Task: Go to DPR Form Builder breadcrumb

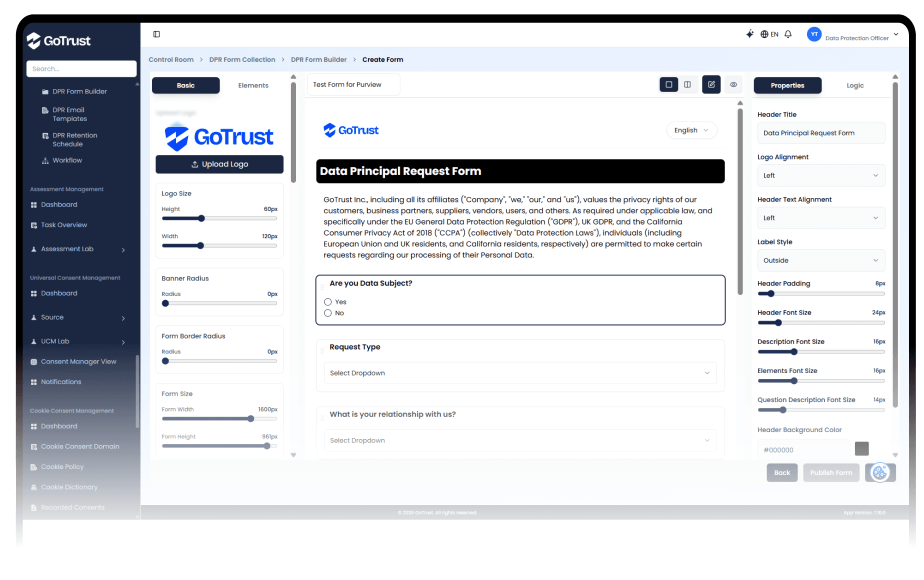Action: [x=318, y=59]
